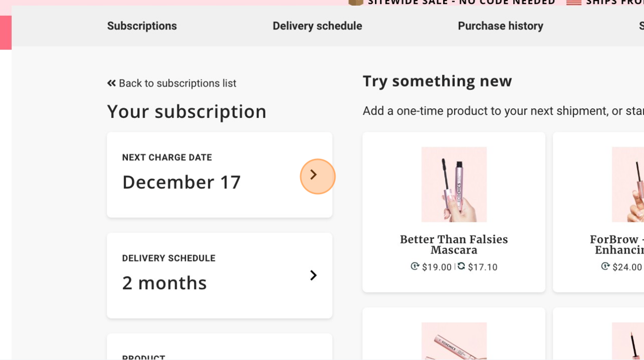Viewport: 644px width, 360px height.
Task: Open the Subscriptions tab
Action: coord(142,26)
